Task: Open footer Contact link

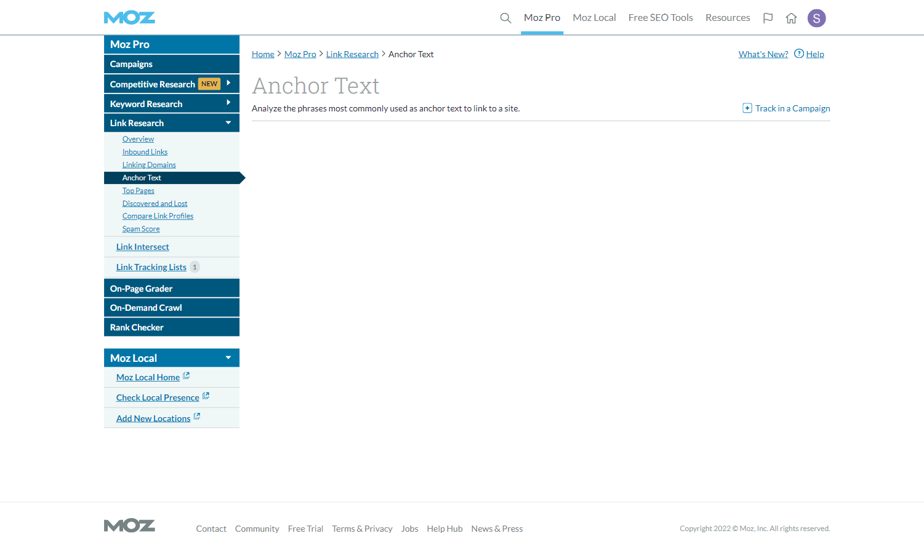Action: click(211, 529)
